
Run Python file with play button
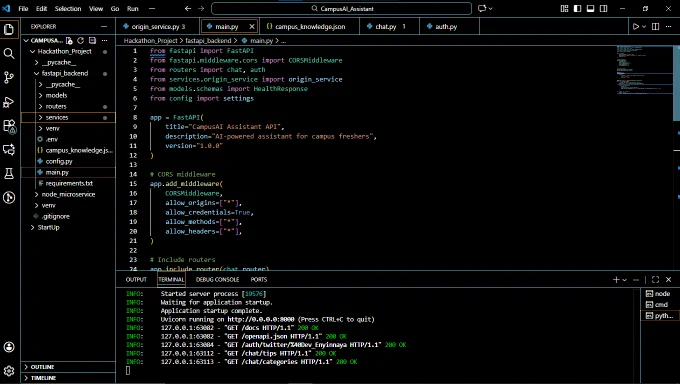click(x=636, y=26)
